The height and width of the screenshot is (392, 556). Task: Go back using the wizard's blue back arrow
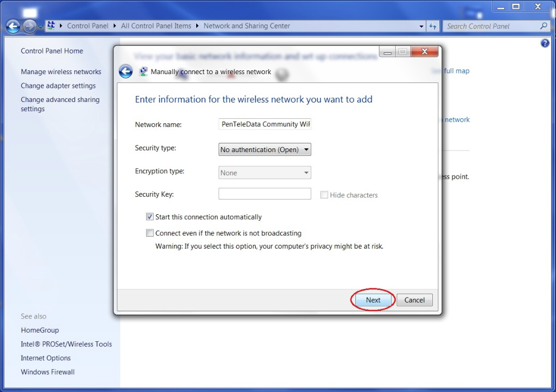coord(125,71)
